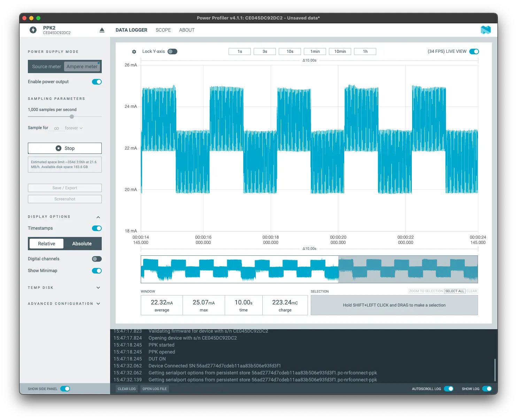Select the 1min time window button
Image resolution: width=517 pixels, height=420 pixels.
click(x=315, y=51)
